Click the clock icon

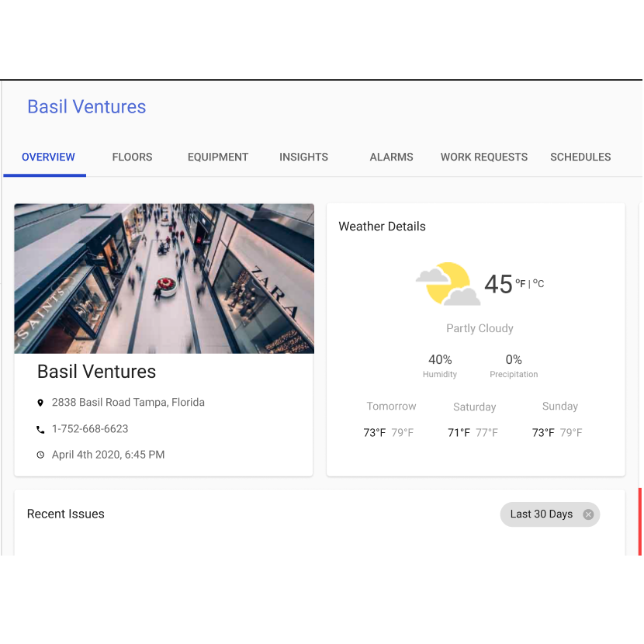40,455
